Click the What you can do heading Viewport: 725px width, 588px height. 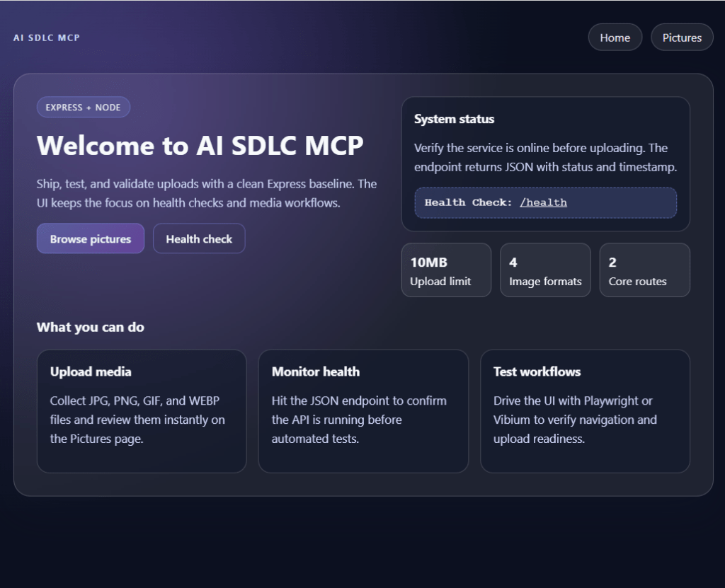click(x=91, y=327)
